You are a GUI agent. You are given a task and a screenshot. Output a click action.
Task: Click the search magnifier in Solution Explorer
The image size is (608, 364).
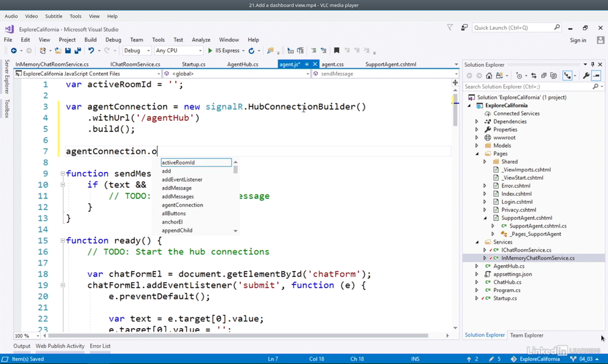tap(596, 87)
